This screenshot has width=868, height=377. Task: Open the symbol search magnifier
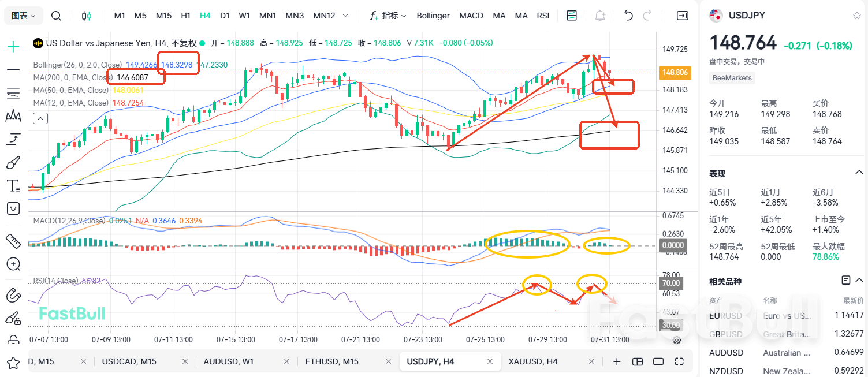(x=56, y=16)
